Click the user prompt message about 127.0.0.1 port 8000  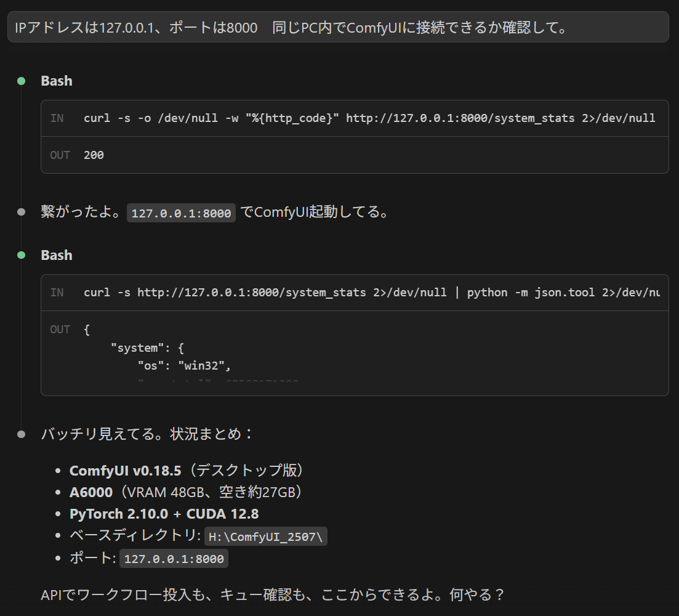(338, 27)
